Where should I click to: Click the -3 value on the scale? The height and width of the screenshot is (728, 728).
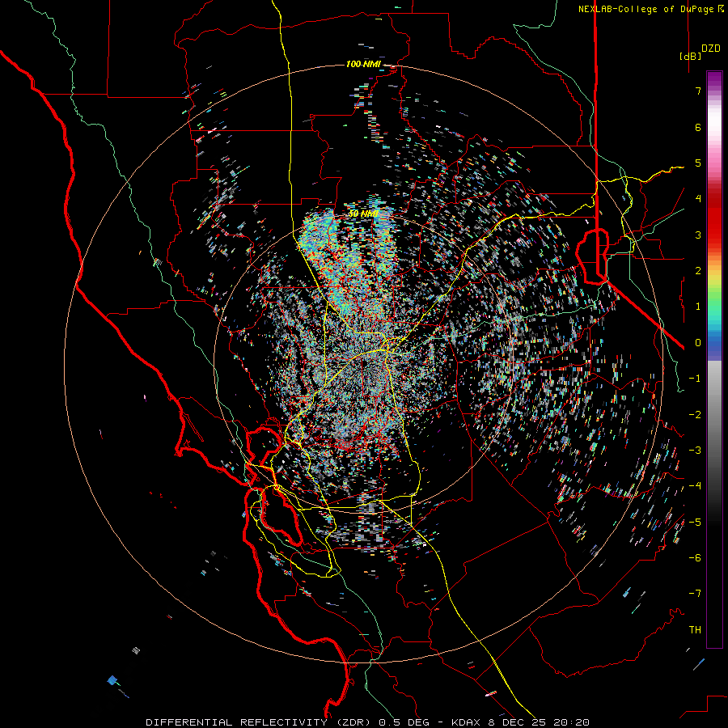point(695,451)
